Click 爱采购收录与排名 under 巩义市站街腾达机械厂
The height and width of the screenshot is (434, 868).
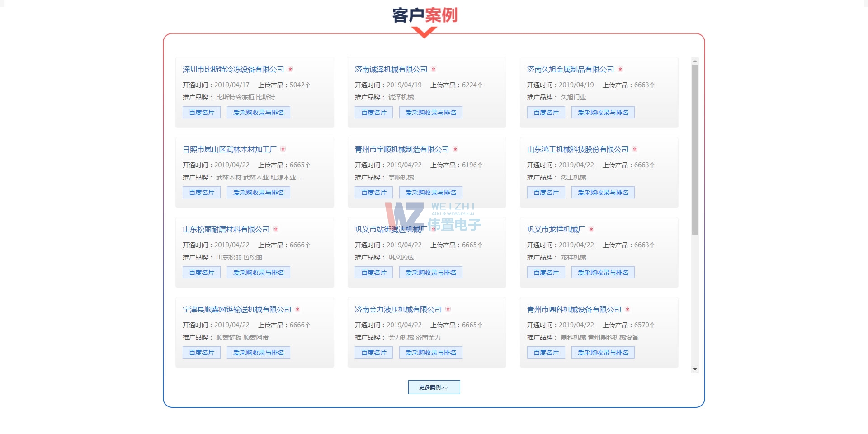[x=430, y=272]
